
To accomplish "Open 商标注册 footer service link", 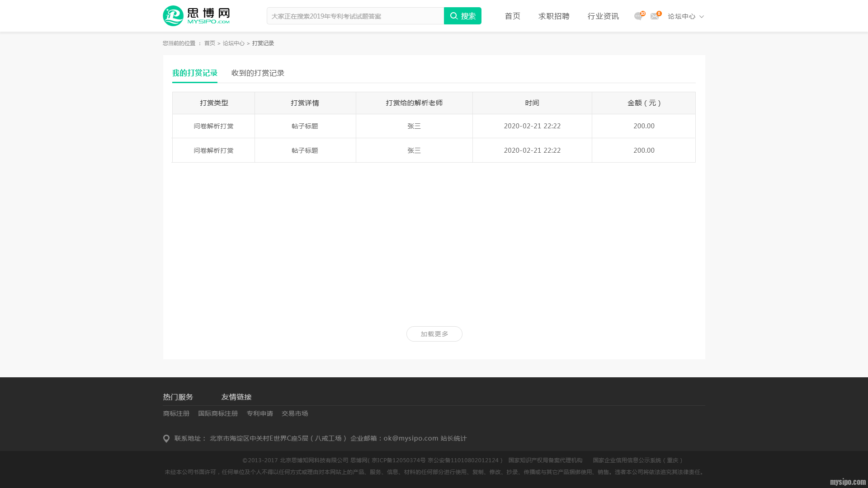I will tap(176, 413).
